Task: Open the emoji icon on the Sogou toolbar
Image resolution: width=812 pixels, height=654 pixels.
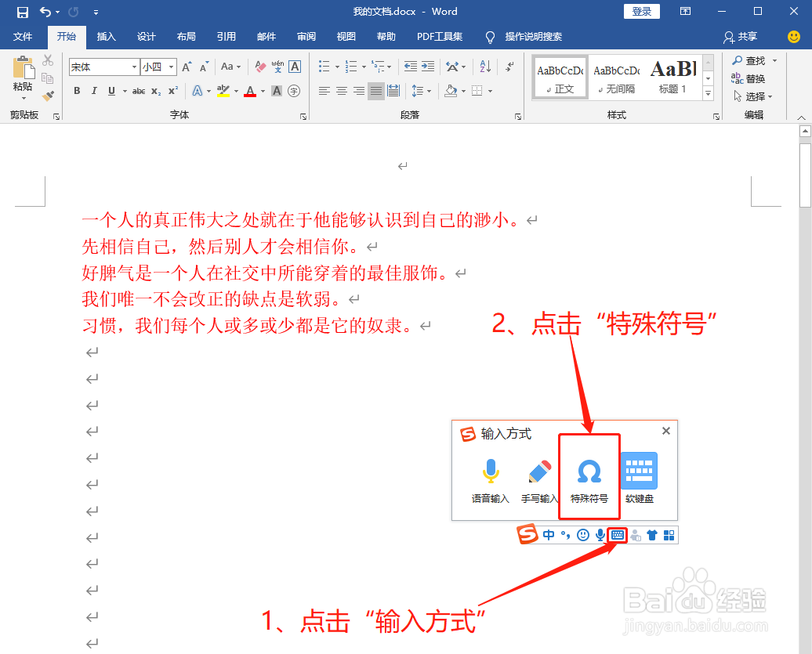Action: 583,535
